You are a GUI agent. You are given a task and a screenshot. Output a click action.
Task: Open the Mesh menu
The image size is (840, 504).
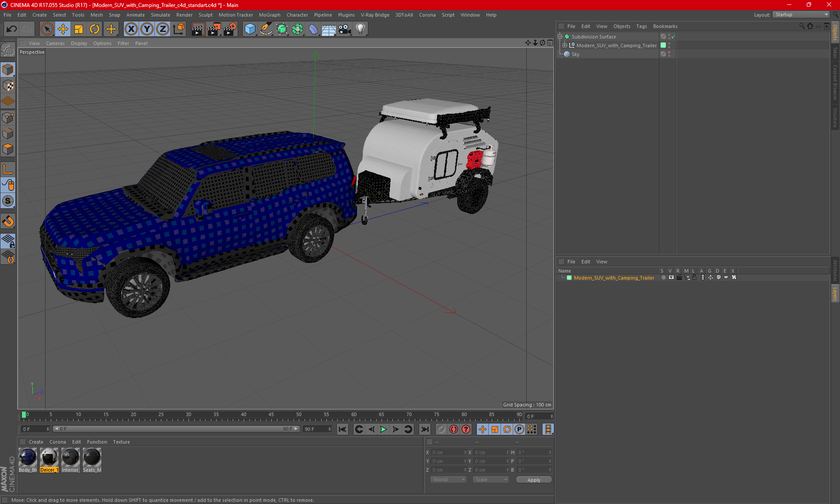(x=96, y=15)
